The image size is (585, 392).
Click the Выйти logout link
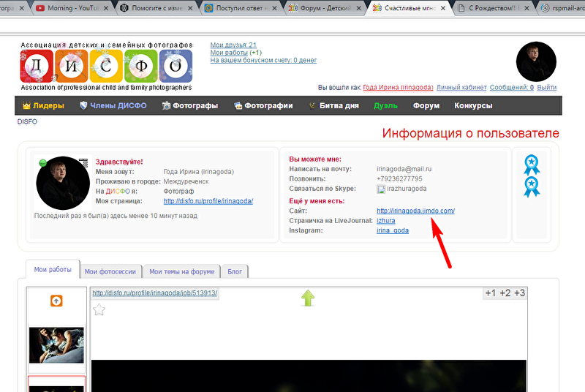point(546,88)
